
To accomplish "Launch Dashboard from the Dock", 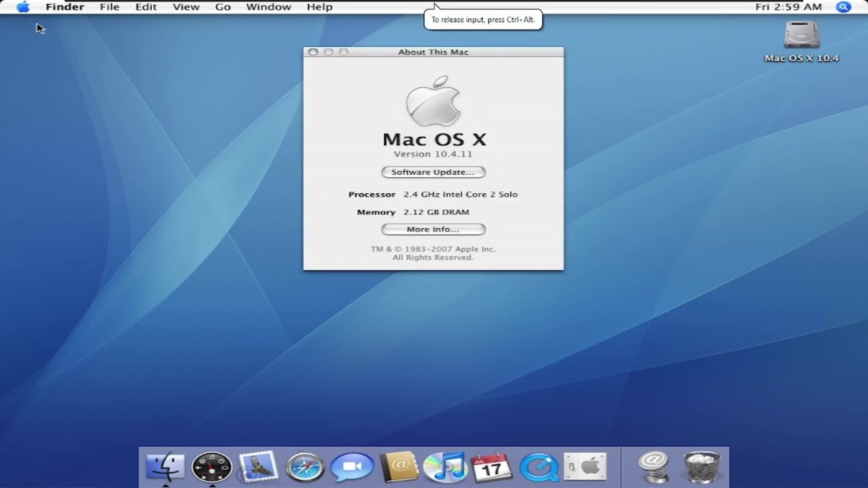I will (x=212, y=466).
